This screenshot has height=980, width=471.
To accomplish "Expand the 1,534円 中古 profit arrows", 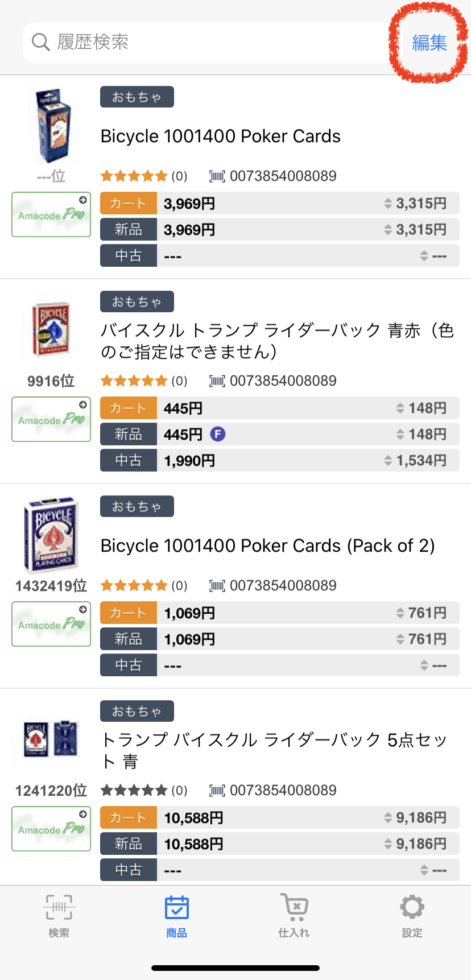I will pos(388,461).
